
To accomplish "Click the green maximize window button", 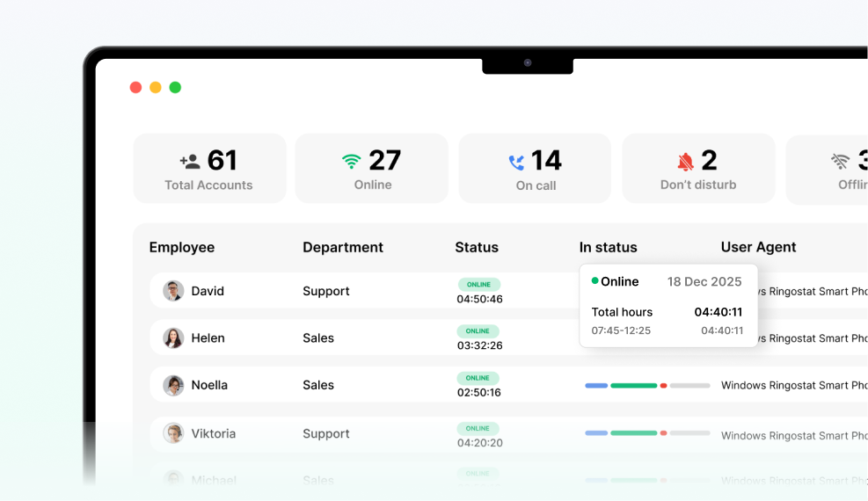I will 175,87.
